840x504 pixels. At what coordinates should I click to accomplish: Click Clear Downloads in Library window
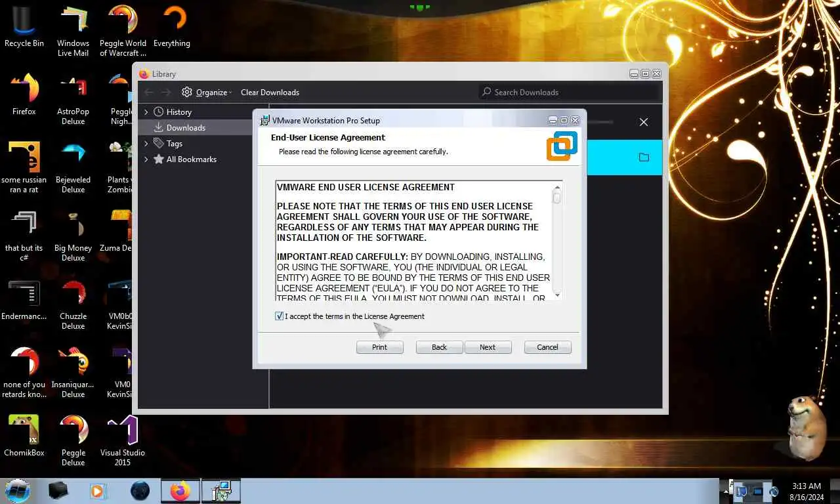270,93
